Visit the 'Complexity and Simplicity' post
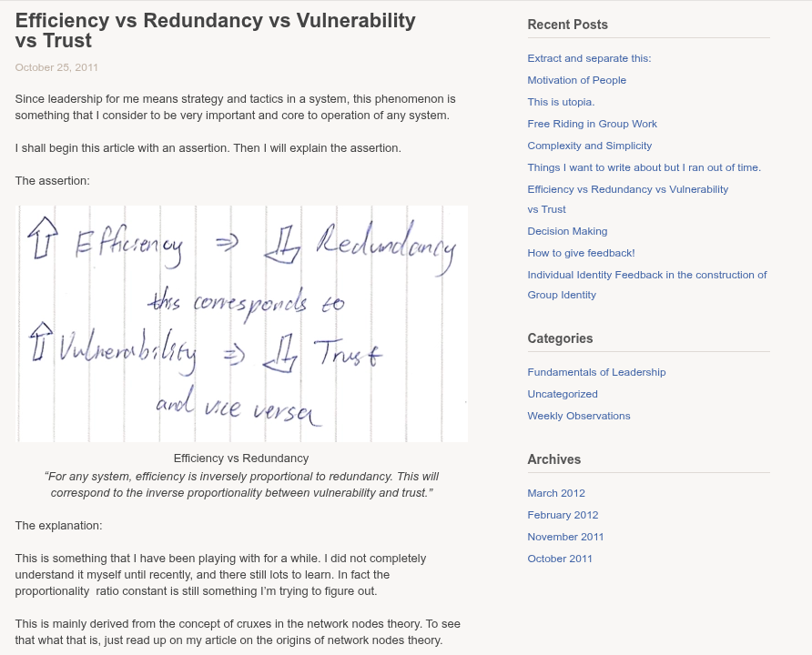 589,146
